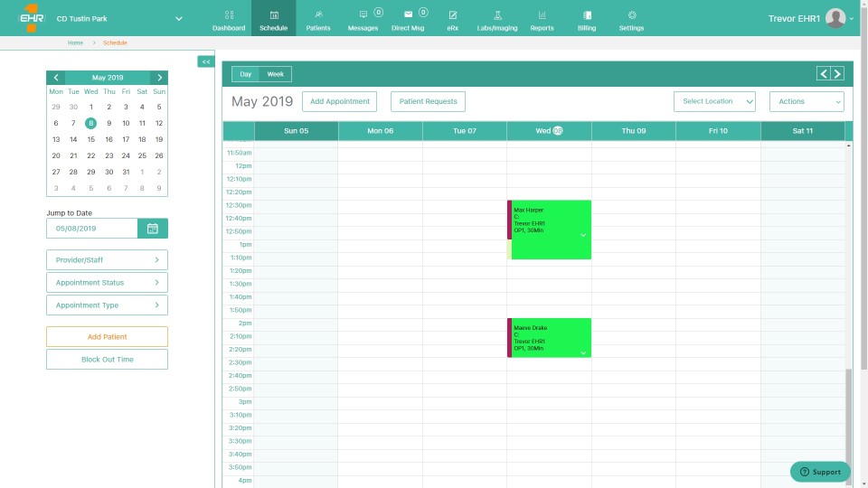Open the eRx prescription tool
868x488 pixels.
453,19
